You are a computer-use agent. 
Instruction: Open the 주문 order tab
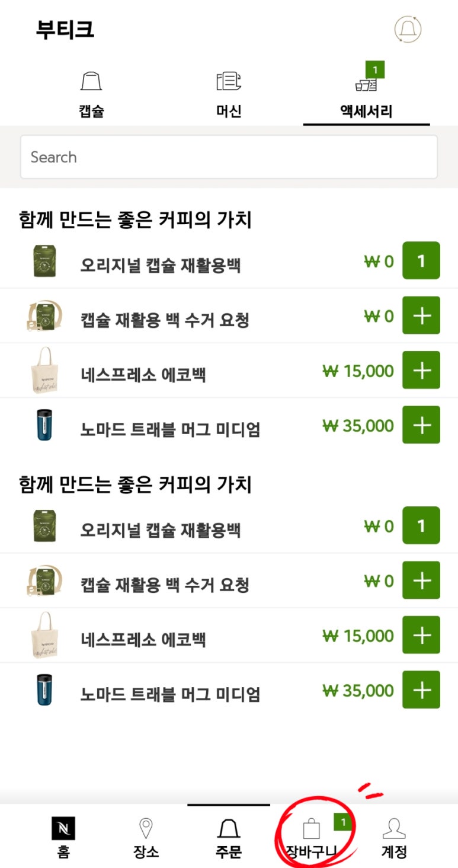[x=229, y=837]
